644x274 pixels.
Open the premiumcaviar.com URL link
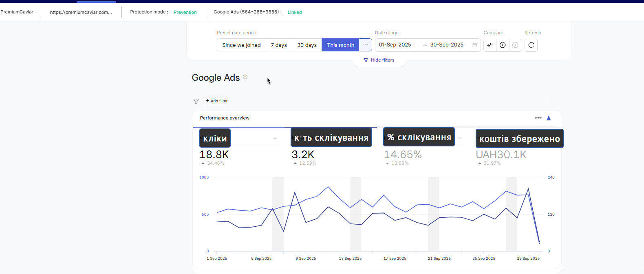81,12
